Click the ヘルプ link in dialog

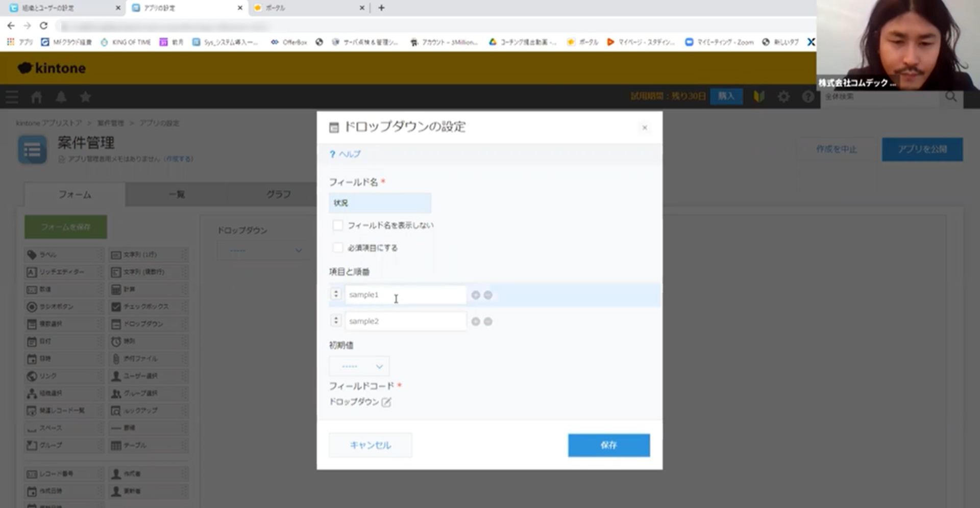tap(345, 154)
